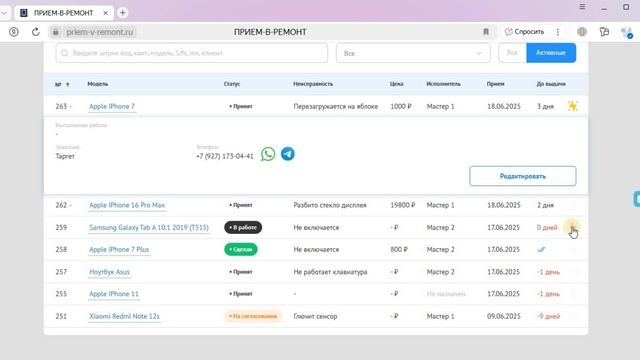Open the Все status filter dropdown
Screen dimensions: 640x360
413,53
